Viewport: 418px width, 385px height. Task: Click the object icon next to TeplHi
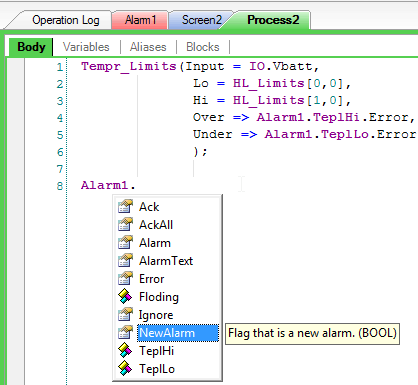125,351
